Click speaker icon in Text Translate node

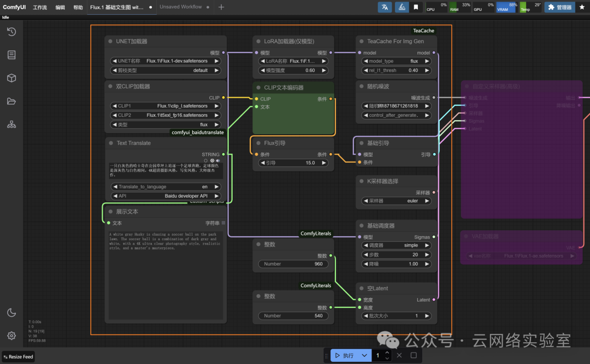click(218, 160)
